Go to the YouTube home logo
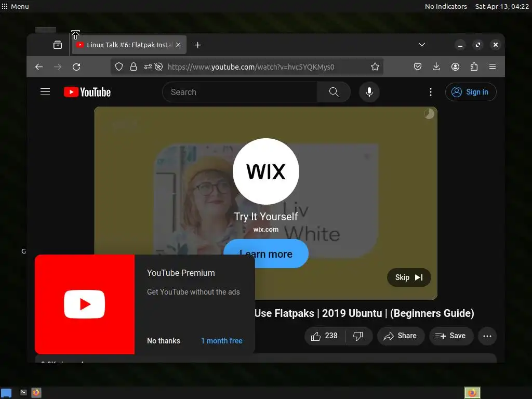532x399 pixels. (87, 92)
